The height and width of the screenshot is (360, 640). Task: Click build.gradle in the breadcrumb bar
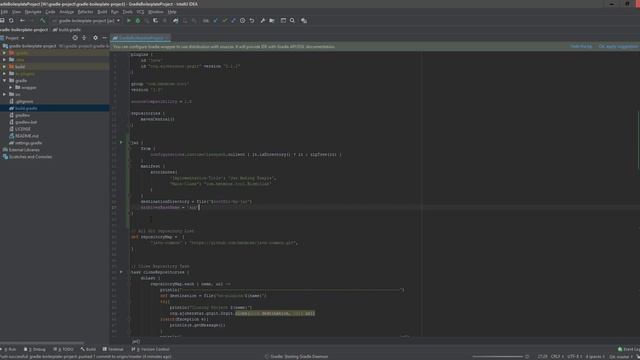(67, 30)
